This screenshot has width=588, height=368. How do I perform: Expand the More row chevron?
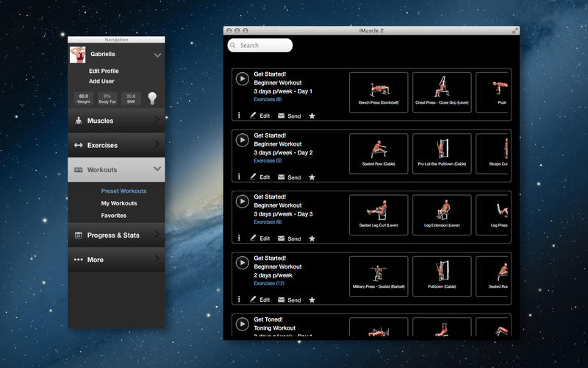tap(157, 259)
